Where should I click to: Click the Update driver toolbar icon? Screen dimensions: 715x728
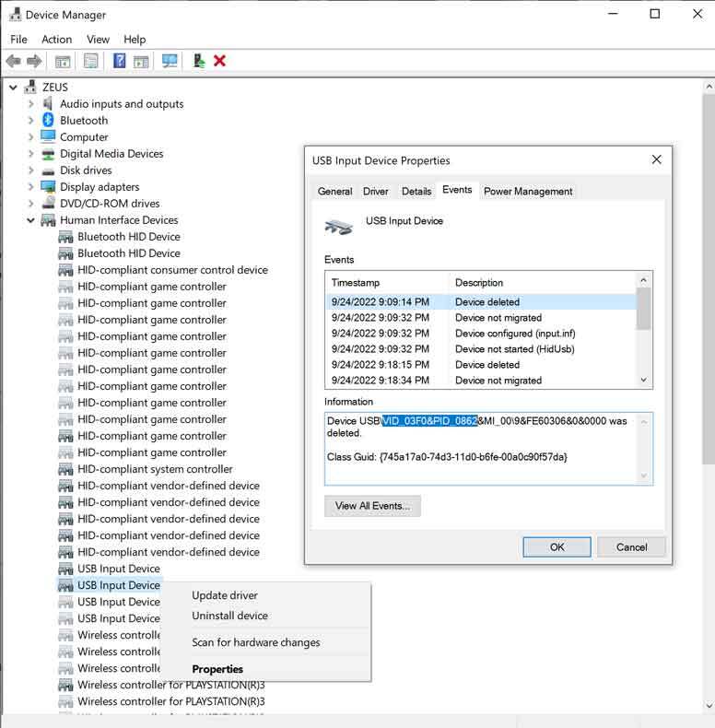point(197,61)
